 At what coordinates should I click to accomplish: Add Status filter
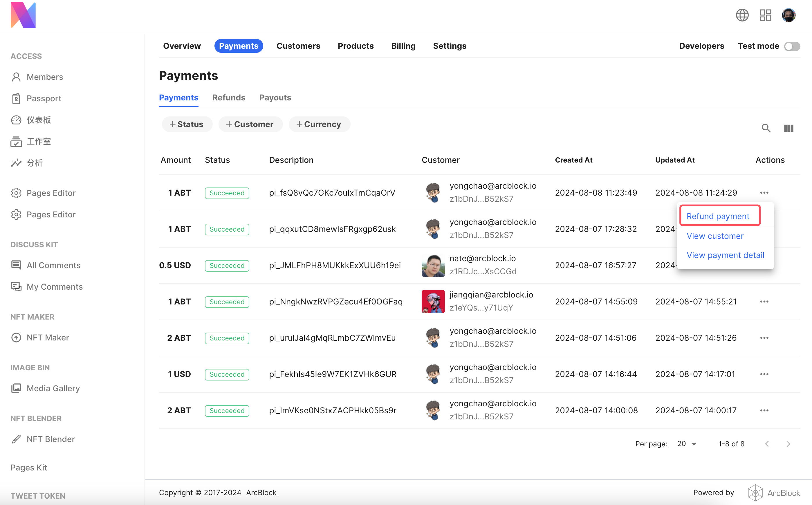click(187, 124)
